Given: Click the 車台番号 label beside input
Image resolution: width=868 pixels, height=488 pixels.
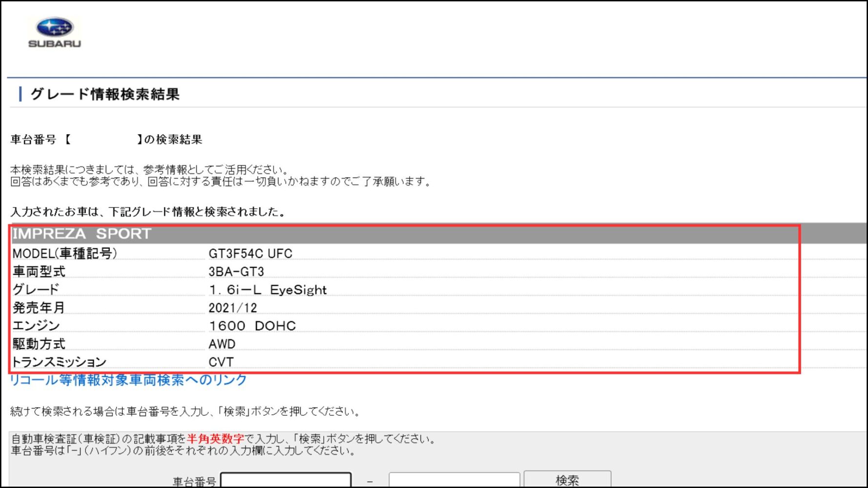Looking at the screenshot, I should tap(194, 482).
